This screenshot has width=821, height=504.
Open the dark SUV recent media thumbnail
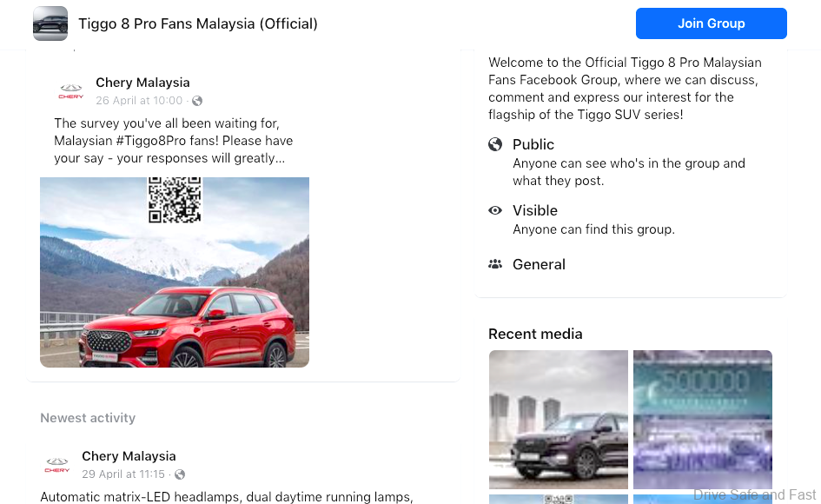[x=558, y=419]
